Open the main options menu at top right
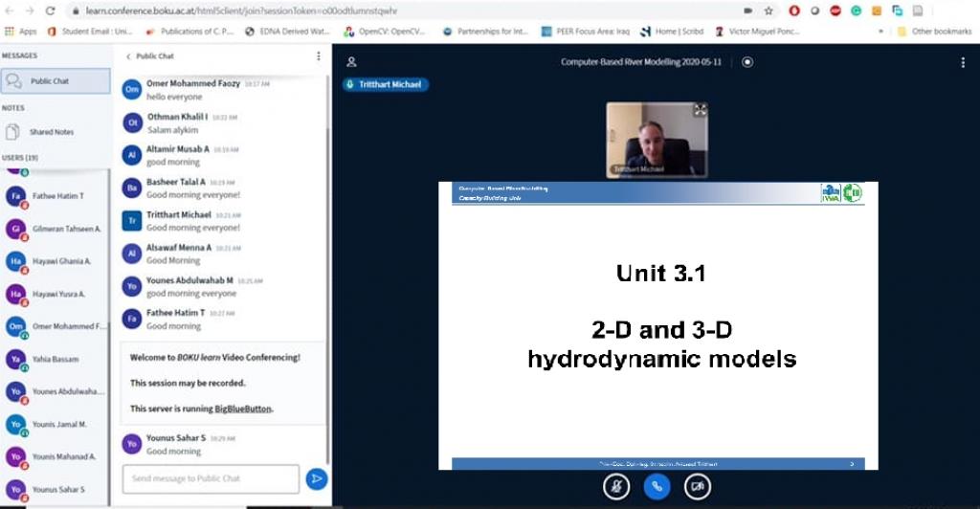The width and height of the screenshot is (980, 509). coord(963,62)
